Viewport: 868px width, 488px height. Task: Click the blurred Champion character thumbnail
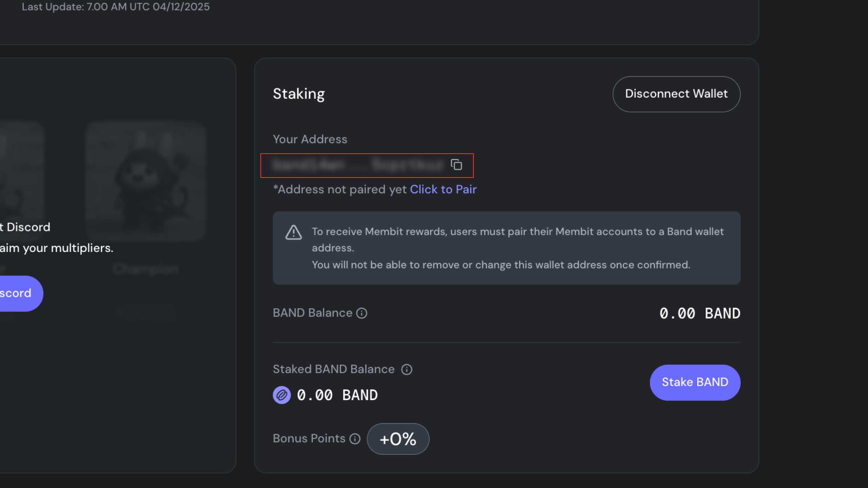(x=146, y=181)
